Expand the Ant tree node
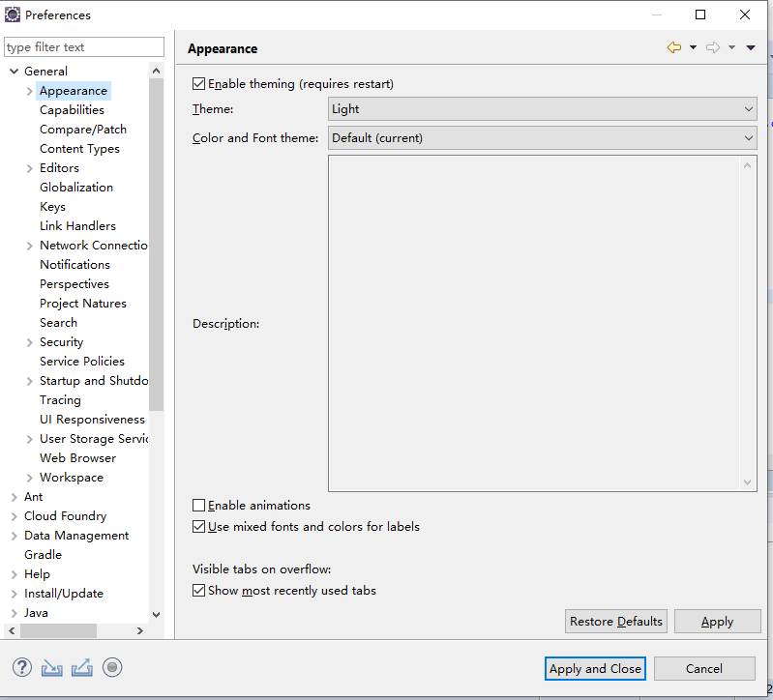773x700 pixels. [14, 497]
